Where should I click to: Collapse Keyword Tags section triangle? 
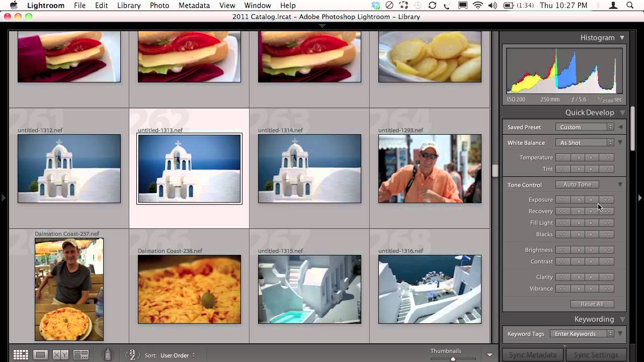pyautogui.click(x=620, y=334)
